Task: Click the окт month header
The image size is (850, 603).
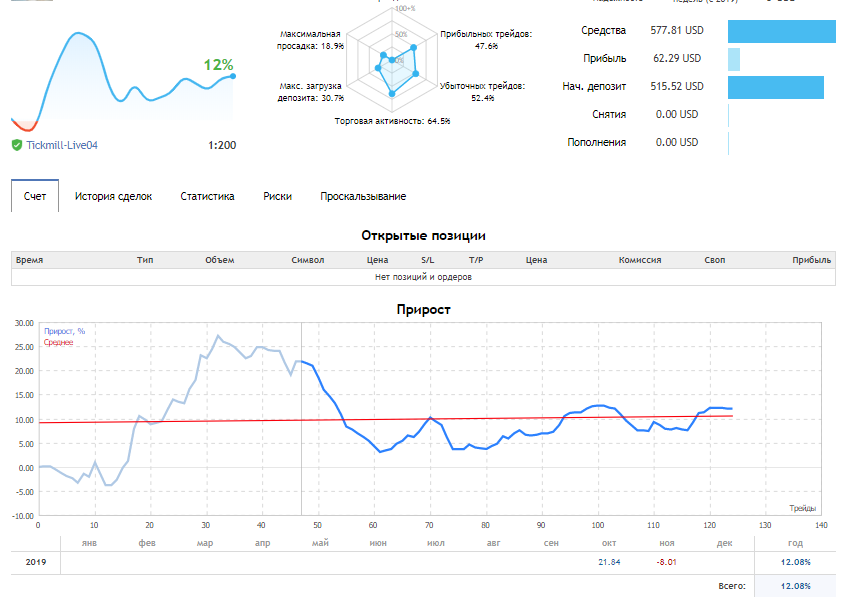Action: pyautogui.click(x=609, y=543)
